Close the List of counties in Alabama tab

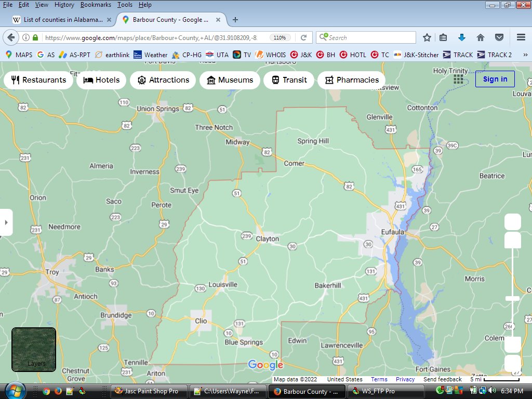point(109,20)
